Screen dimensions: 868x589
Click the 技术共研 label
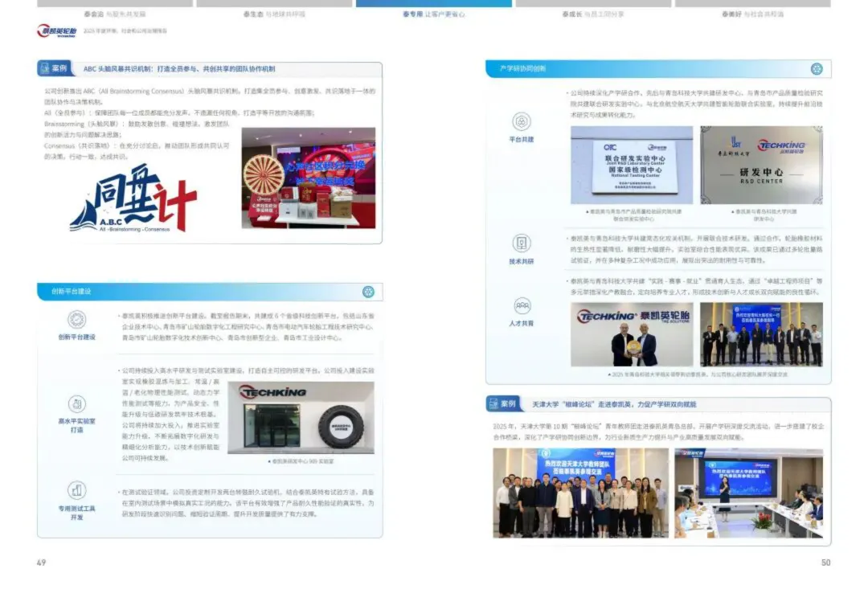pos(522,261)
